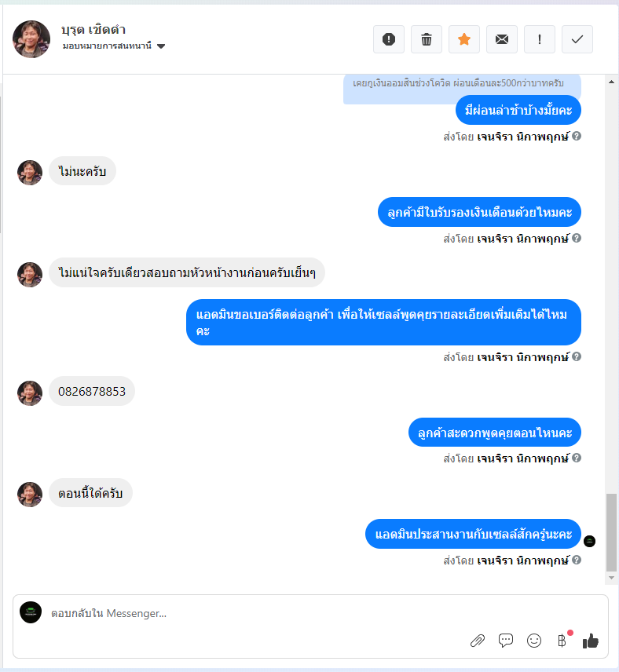The height and width of the screenshot is (672, 619).
Task: Select the phone number message 0826878853
Action: [x=92, y=391]
